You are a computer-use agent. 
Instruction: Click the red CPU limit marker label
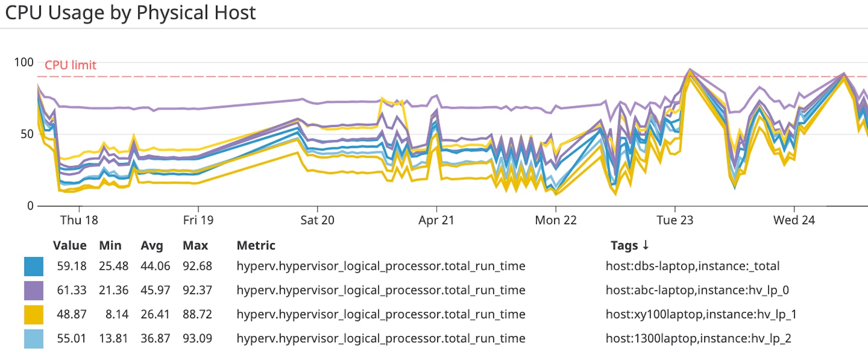click(x=70, y=65)
